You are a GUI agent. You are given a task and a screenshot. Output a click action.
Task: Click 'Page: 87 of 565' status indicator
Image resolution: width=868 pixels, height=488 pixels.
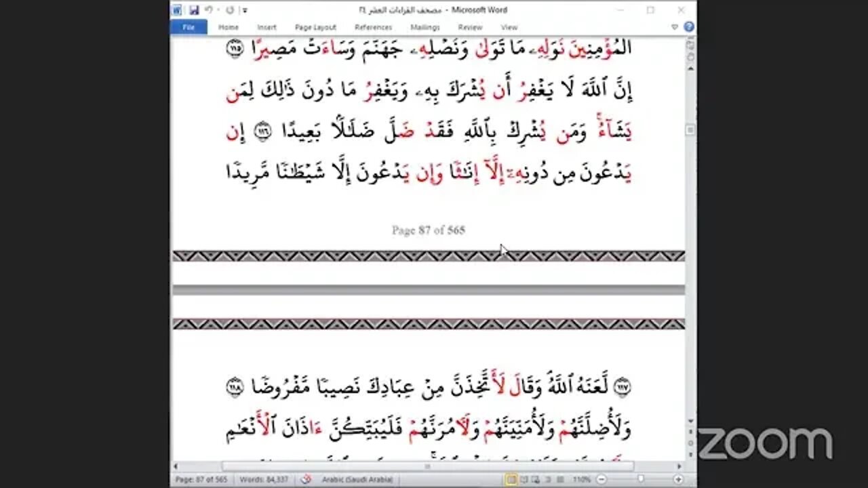tap(203, 480)
